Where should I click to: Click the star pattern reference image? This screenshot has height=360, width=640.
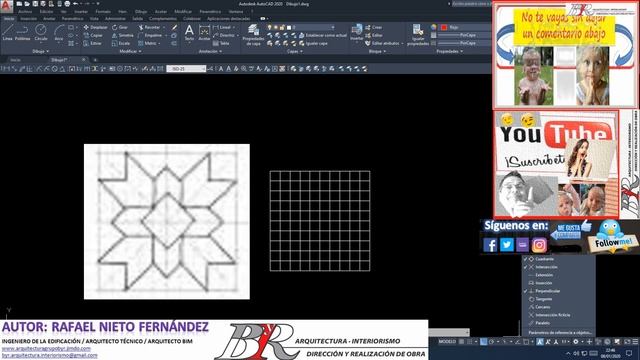click(x=167, y=221)
